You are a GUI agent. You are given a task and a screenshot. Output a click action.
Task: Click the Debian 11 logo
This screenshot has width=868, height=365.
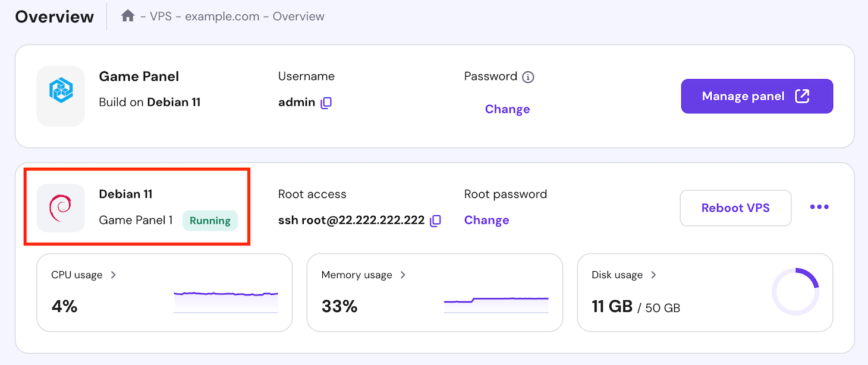[60, 207]
